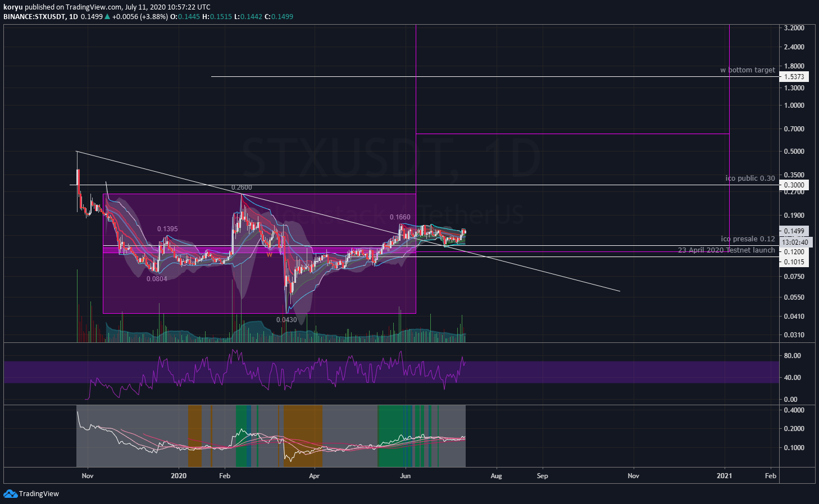Screen dimensions: 819x504
Task: Click the 0.0804 low price annotation
Action: [x=157, y=279]
